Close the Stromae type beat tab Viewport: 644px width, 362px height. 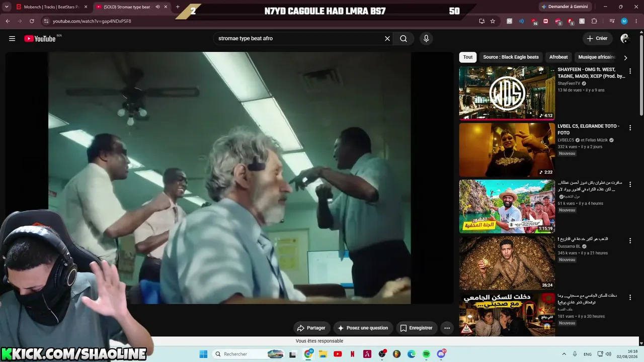click(166, 7)
